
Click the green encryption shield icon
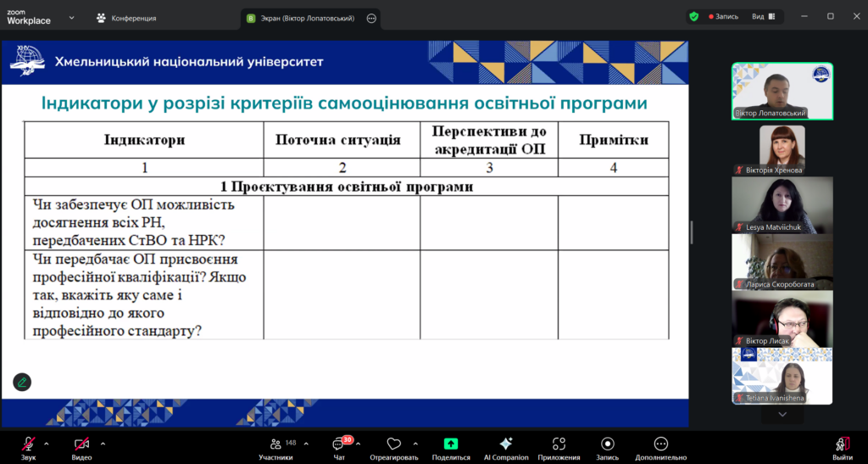coord(693,16)
